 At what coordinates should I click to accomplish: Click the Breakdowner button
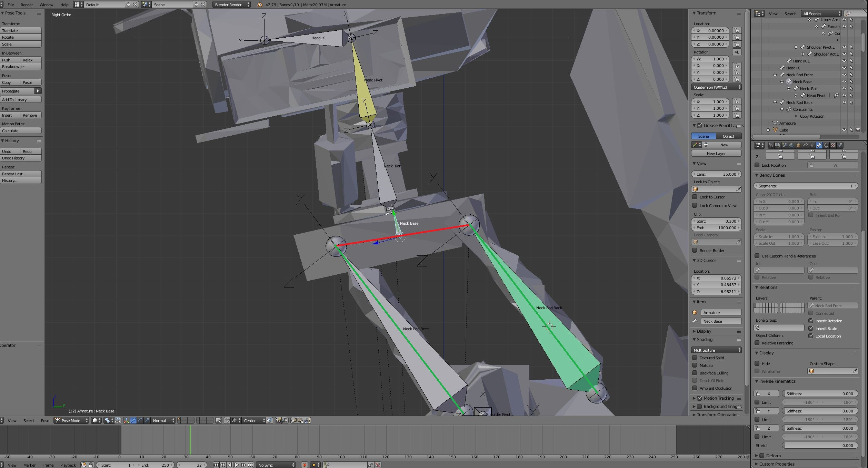tap(21, 67)
